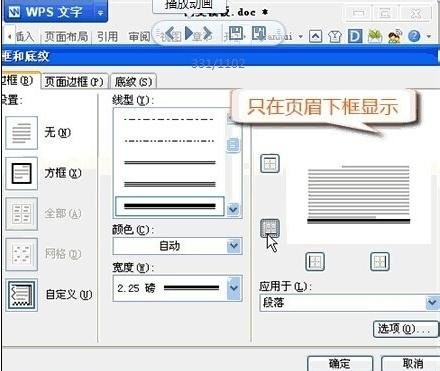Select the 全部(A) border setting icon
The height and width of the screenshot is (371, 440).
[x=22, y=214]
